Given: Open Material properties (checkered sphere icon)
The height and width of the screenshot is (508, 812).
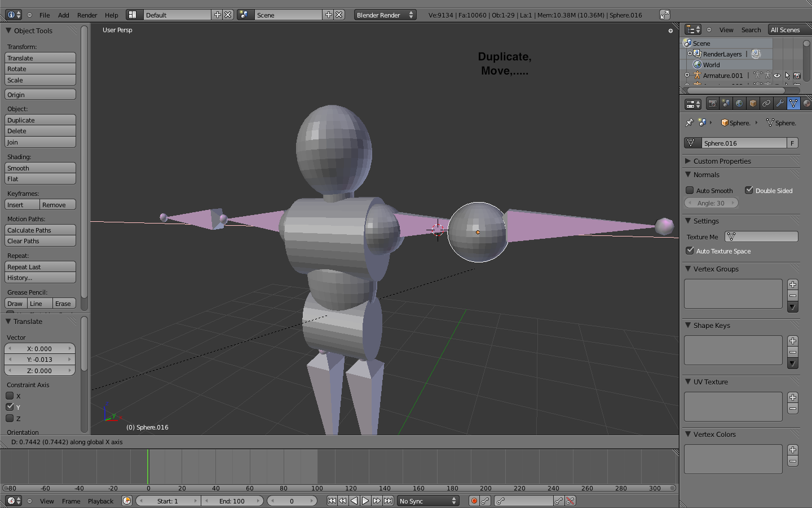Looking at the screenshot, I should [808, 104].
